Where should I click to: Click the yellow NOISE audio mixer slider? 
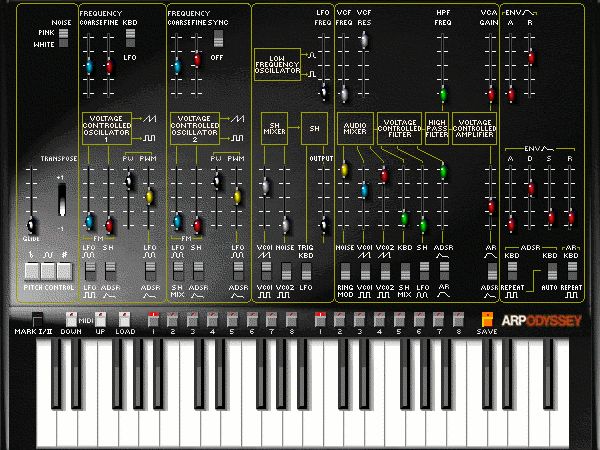coord(345,170)
